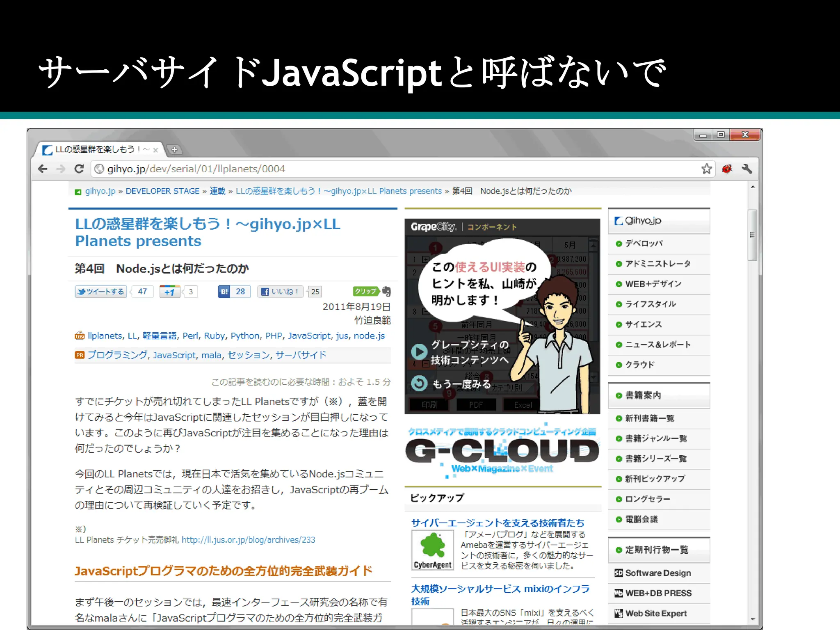Open the mixiのインフラ技術 article link

tap(500, 595)
